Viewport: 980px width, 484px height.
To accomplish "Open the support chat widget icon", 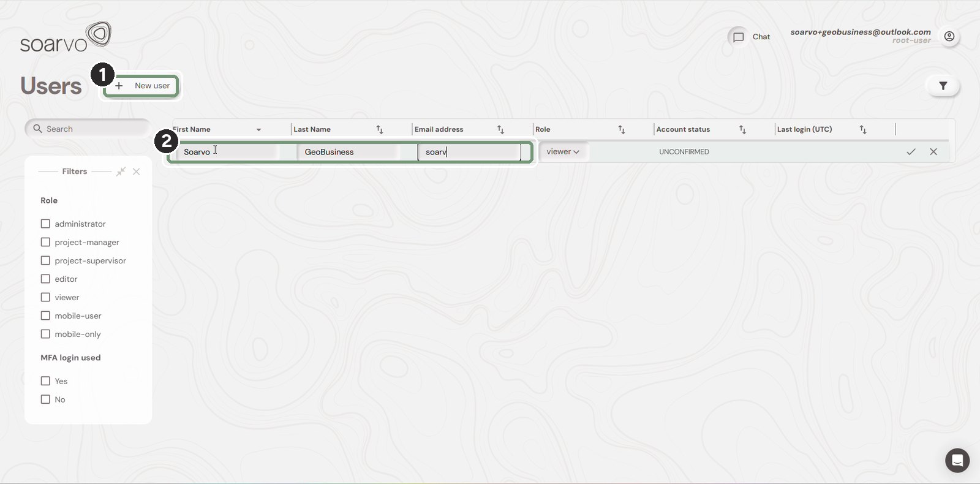I will [x=957, y=461].
